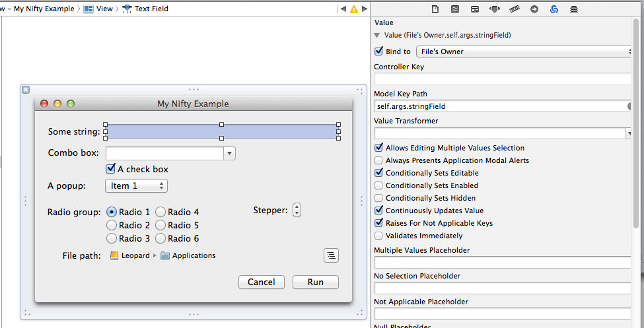Select the Radio 2 option
The image size is (644, 328).
pos(112,225)
